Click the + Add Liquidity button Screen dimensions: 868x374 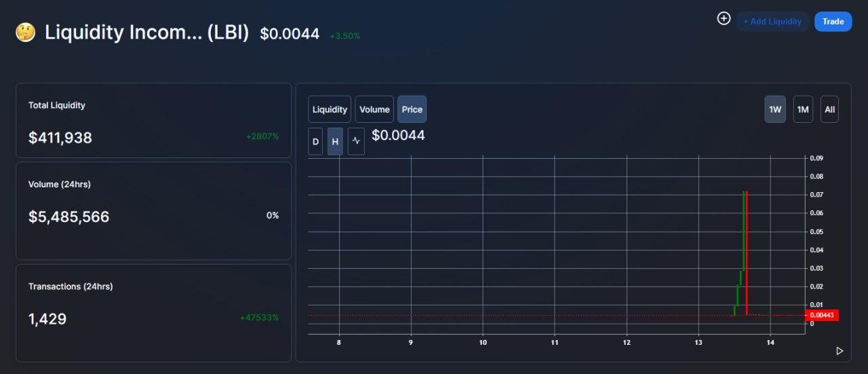[x=772, y=22]
